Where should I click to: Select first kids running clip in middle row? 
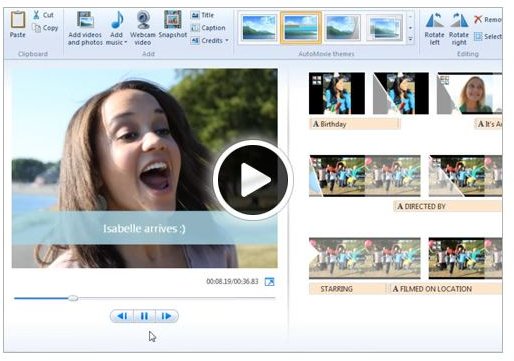[365, 176]
